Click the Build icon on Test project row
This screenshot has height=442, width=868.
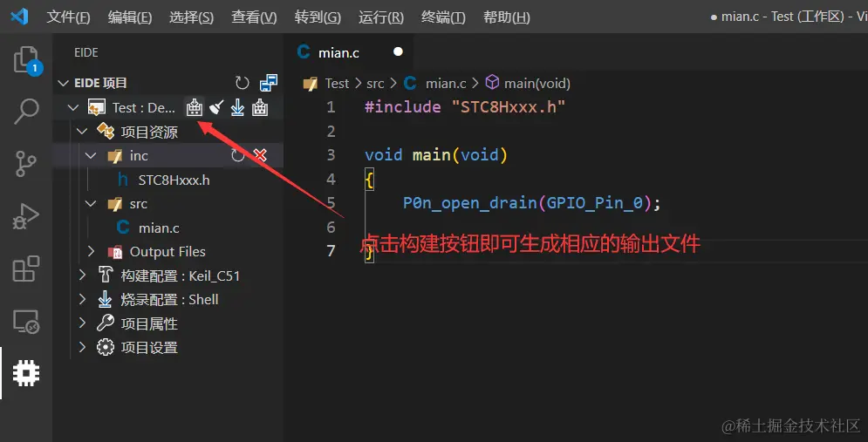[194, 107]
